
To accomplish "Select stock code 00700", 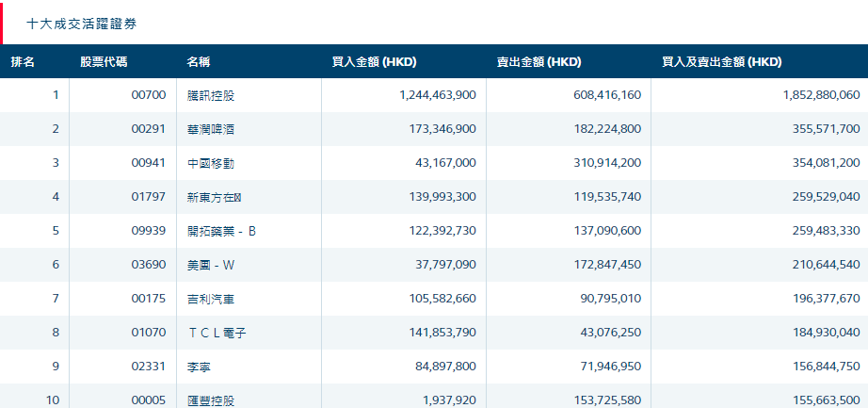I will click(149, 95).
